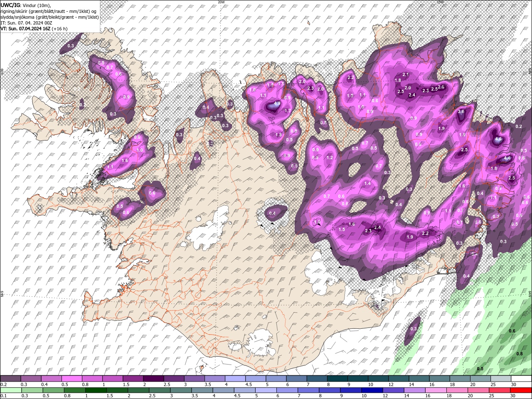
Task: Click the '0.8' value in the green rain area
Action: coord(520,354)
